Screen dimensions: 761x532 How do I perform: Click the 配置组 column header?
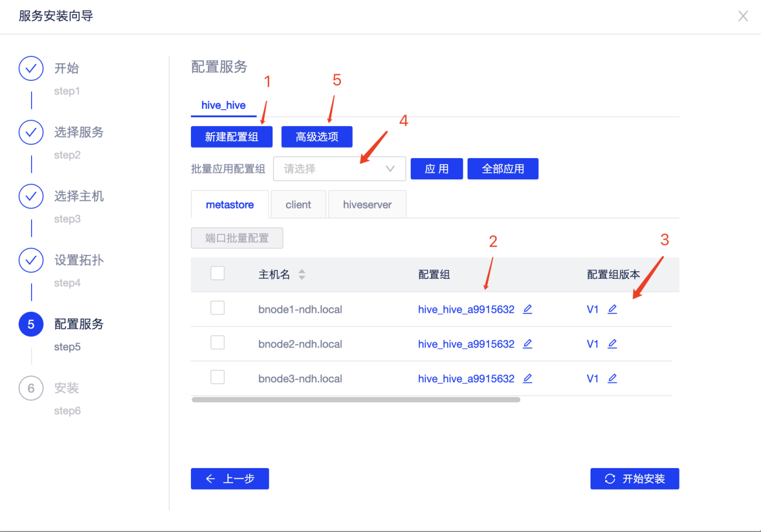pos(434,274)
